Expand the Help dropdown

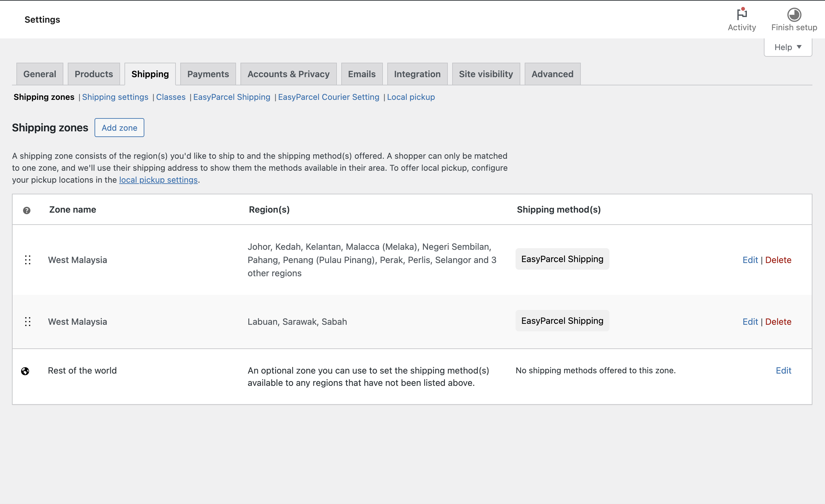787,47
